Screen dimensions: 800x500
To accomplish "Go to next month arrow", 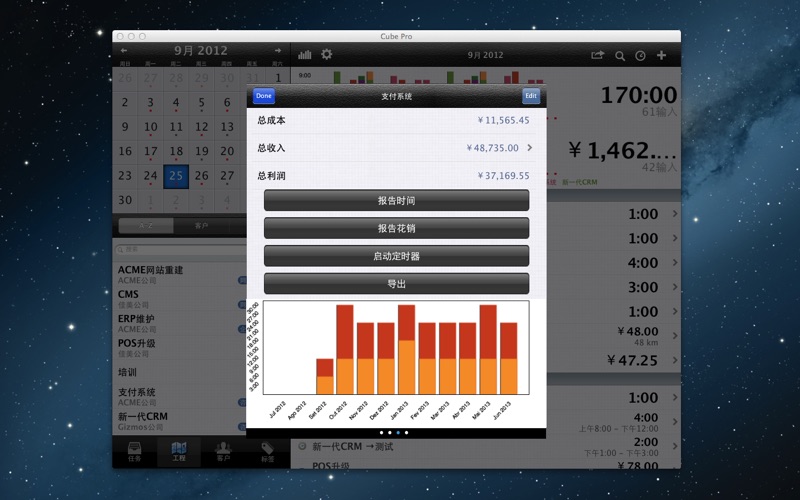I will (278, 51).
